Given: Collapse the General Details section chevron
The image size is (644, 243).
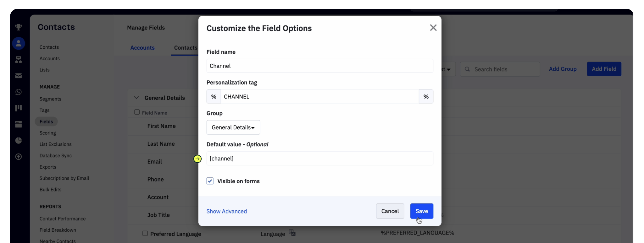Looking at the screenshot, I should pos(136,98).
